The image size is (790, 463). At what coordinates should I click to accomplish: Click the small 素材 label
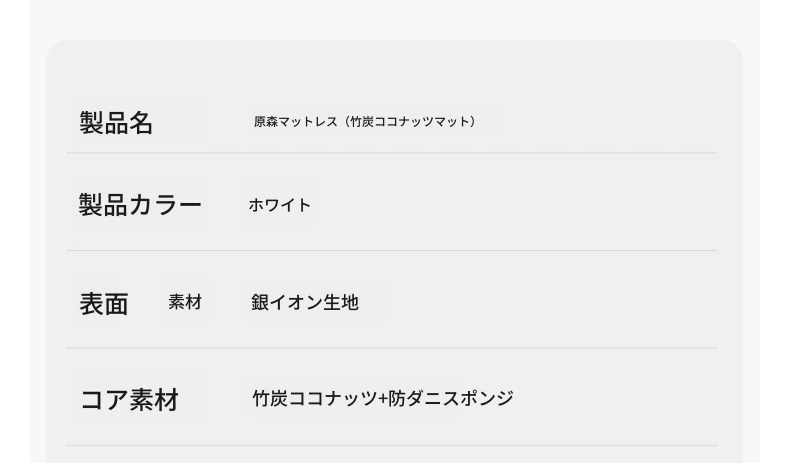(185, 302)
